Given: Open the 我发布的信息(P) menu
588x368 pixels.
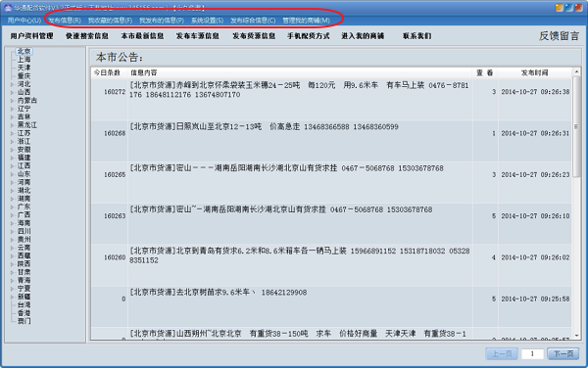Looking at the screenshot, I should [x=162, y=21].
